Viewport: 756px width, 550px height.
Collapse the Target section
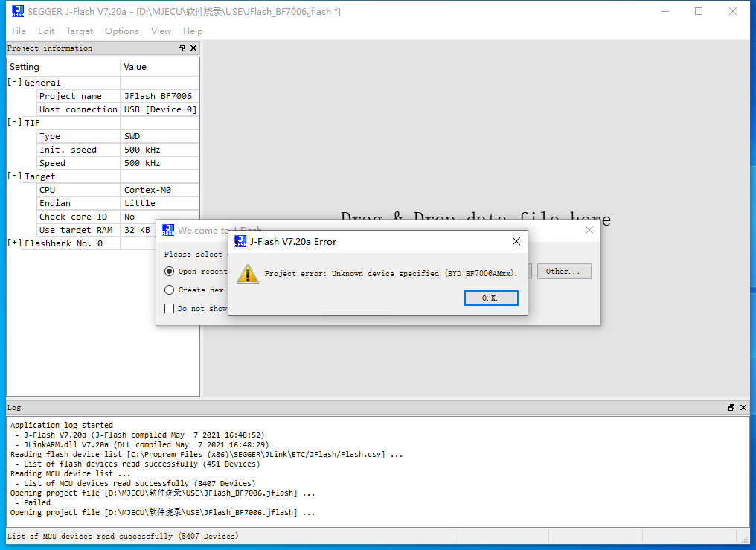14,176
